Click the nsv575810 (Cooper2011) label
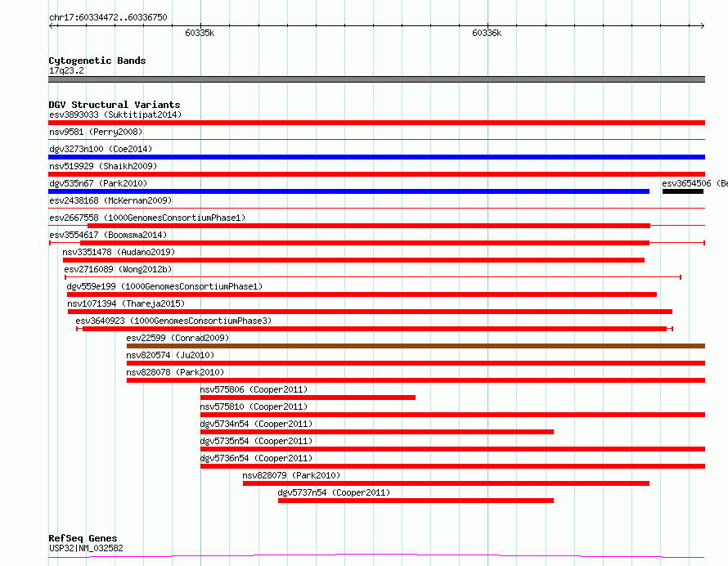Screen dimensions: 728x566 click(x=254, y=407)
